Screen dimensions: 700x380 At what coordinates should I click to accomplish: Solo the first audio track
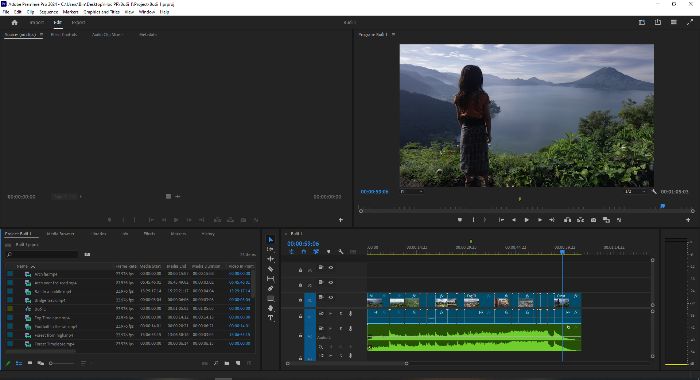(x=341, y=313)
